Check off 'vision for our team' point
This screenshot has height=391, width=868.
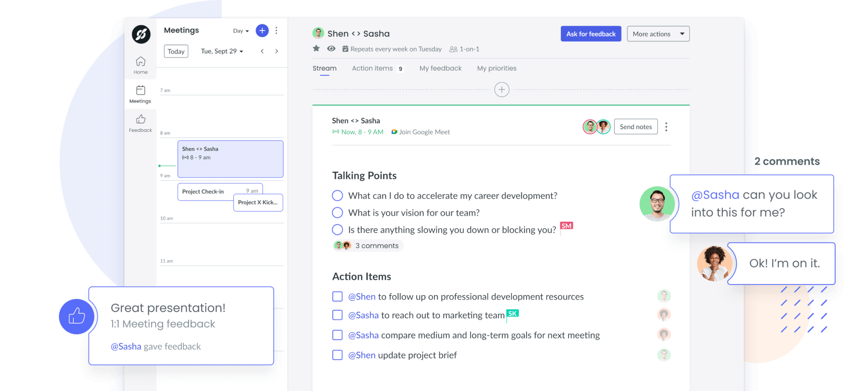(x=337, y=212)
